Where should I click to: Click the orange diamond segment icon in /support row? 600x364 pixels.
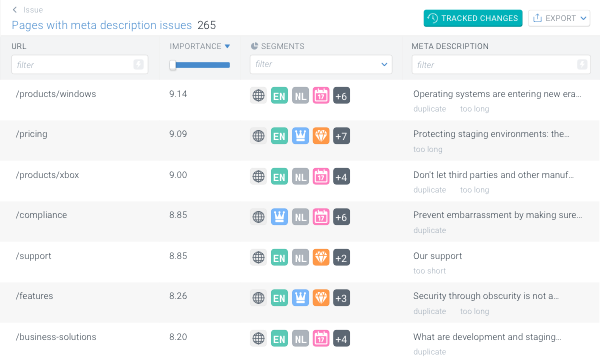321,258
